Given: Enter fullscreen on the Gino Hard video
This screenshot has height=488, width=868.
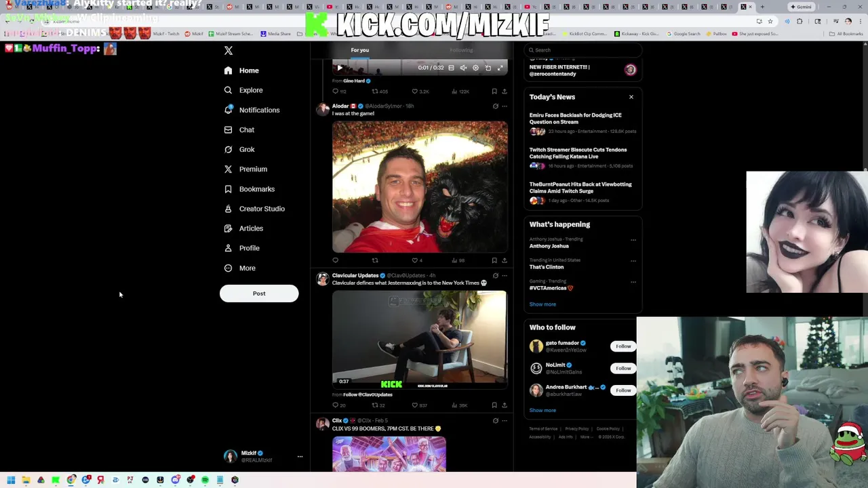Looking at the screenshot, I should (500, 68).
